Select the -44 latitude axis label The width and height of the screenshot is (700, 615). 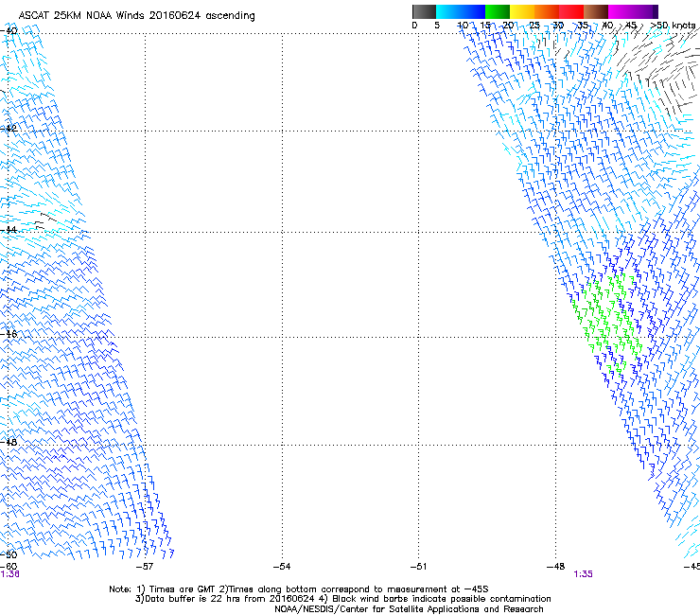coord(9,230)
